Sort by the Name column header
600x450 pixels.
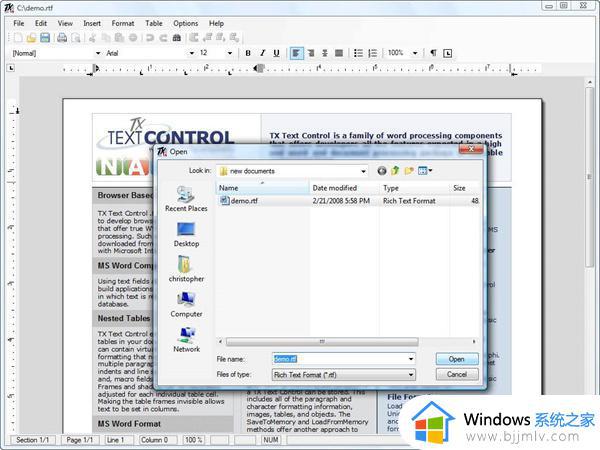click(x=262, y=188)
